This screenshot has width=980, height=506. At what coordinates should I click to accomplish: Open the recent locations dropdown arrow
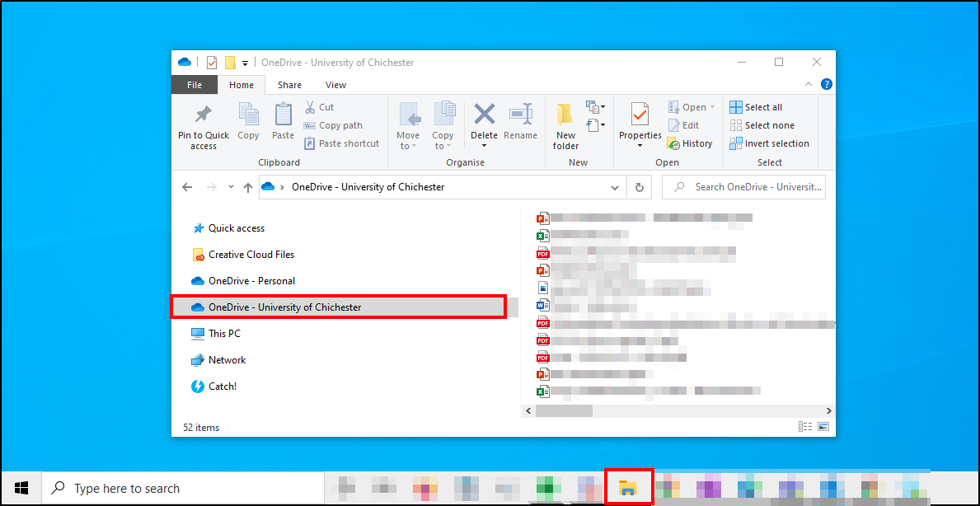click(231, 187)
